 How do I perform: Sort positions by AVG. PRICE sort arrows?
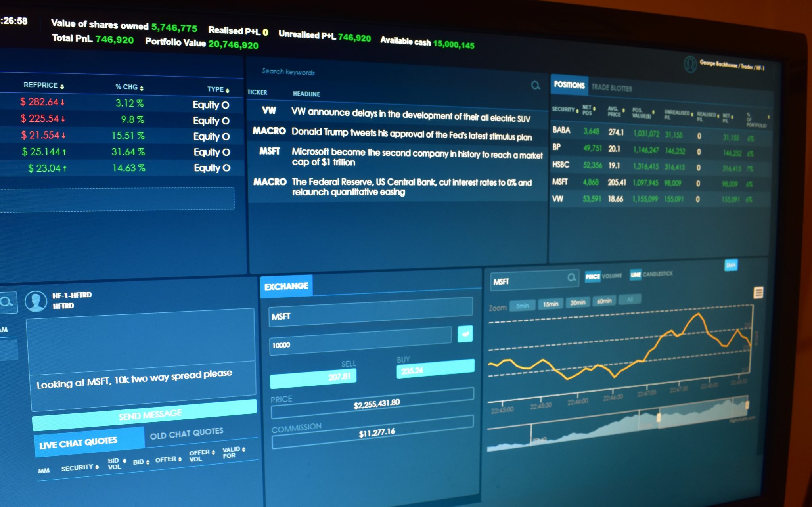click(624, 110)
